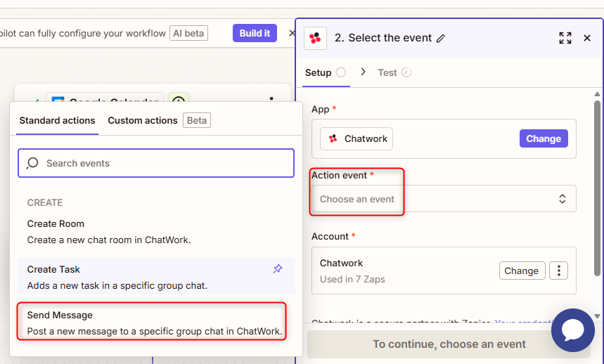Go to the Test tab
The width and height of the screenshot is (604, 364).
point(387,72)
